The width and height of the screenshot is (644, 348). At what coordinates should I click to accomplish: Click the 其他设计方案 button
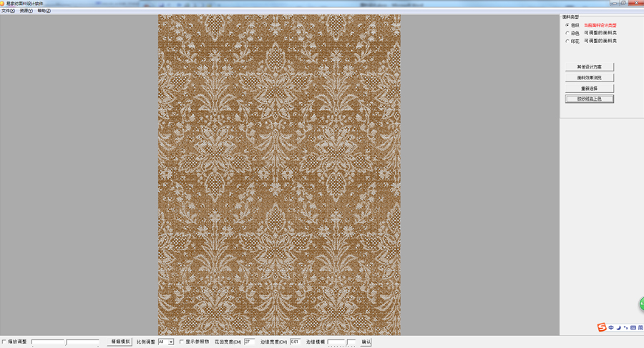(590, 67)
